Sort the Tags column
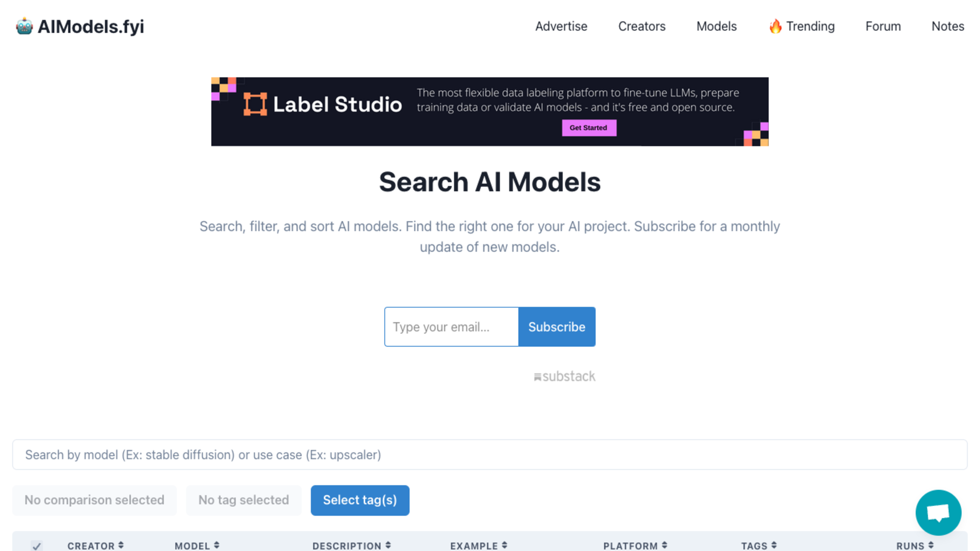This screenshot has height=551, width=980. 774,545
